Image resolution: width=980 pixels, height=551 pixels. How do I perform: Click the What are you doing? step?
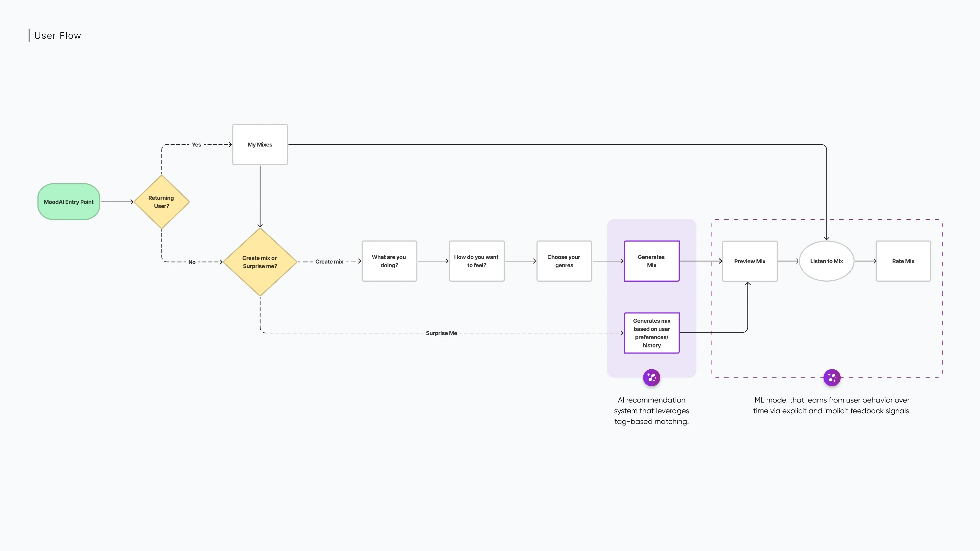point(389,261)
